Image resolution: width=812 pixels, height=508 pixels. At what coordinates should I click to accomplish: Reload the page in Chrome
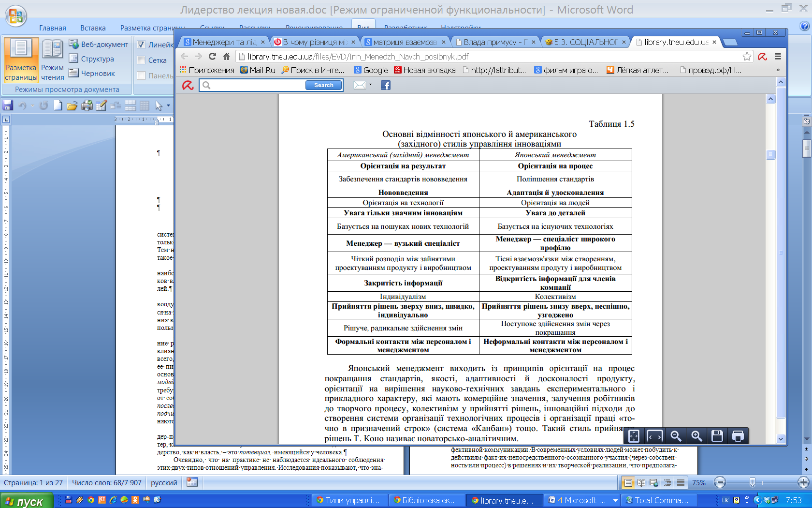(x=212, y=57)
